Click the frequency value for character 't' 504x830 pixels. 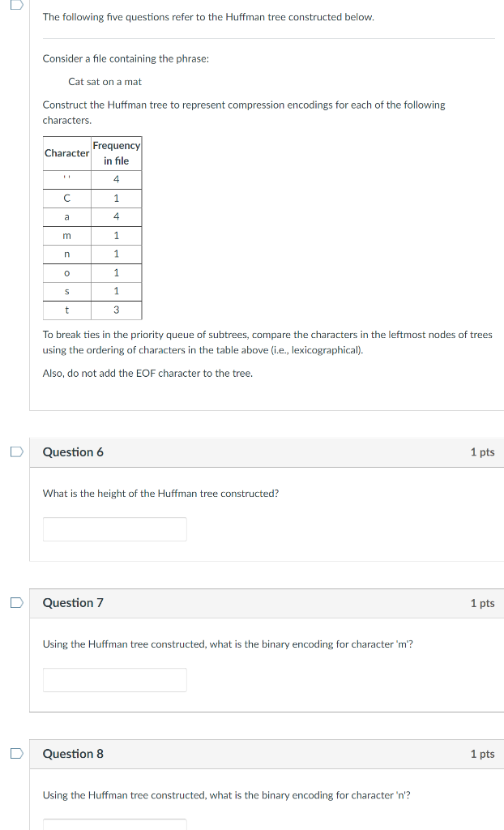click(117, 310)
